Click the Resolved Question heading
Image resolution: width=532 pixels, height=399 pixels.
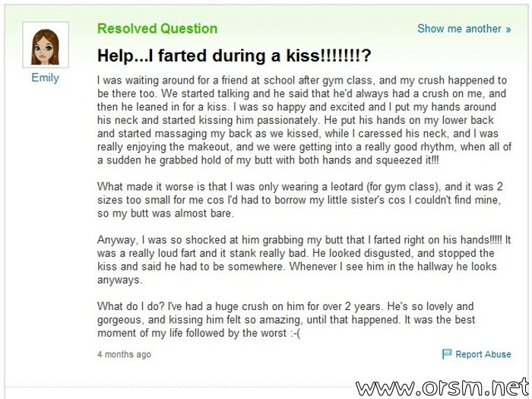[157, 29]
